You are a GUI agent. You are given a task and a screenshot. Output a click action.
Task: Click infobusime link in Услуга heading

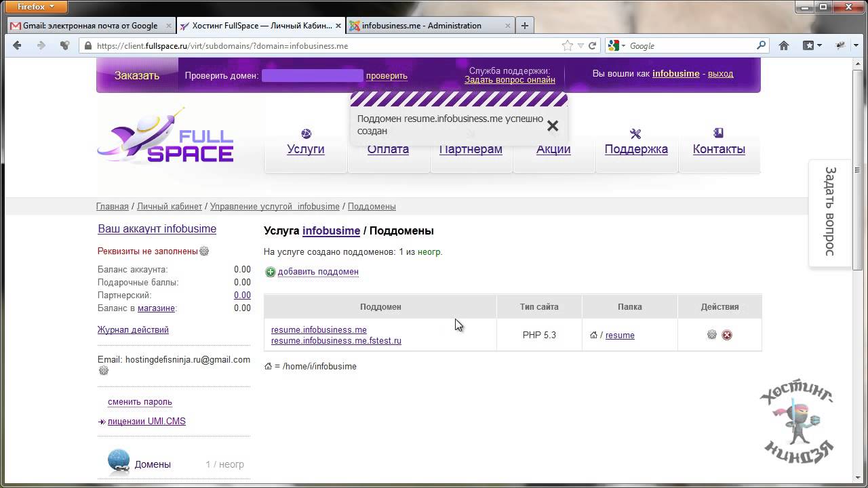[x=331, y=231]
